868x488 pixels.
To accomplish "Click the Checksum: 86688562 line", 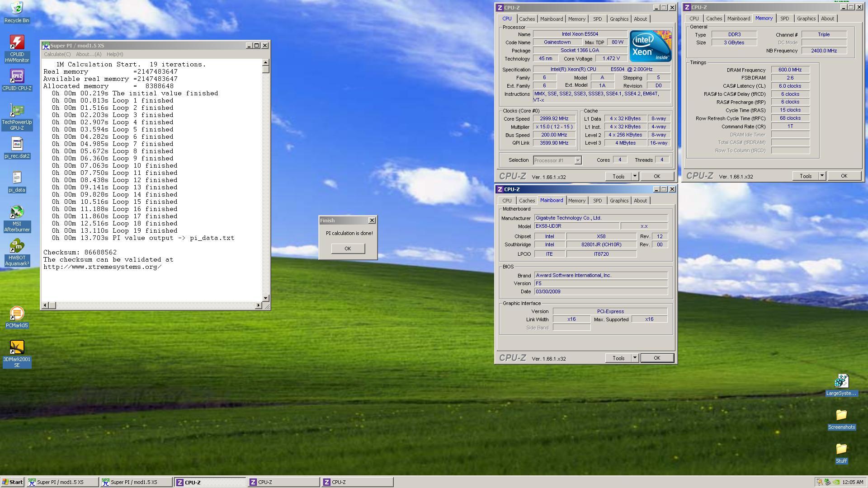I will 80,253.
